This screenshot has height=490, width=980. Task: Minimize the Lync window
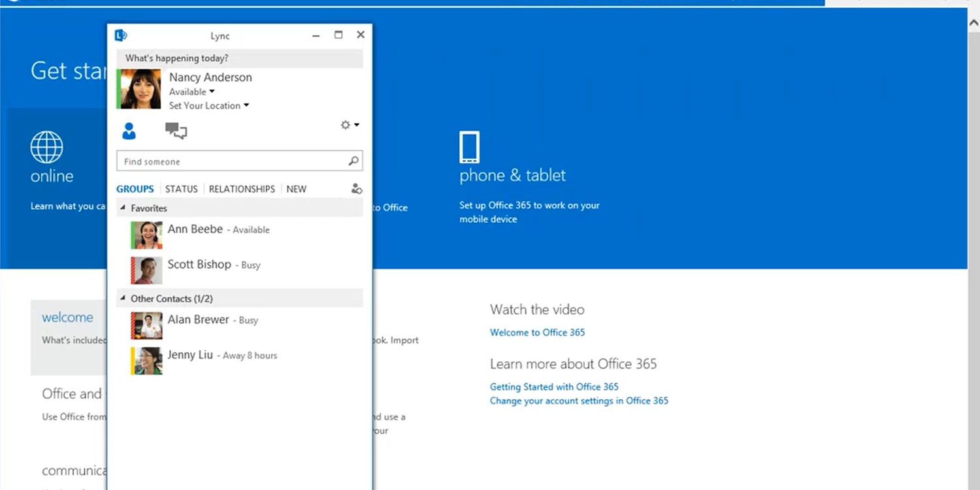click(316, 35)
